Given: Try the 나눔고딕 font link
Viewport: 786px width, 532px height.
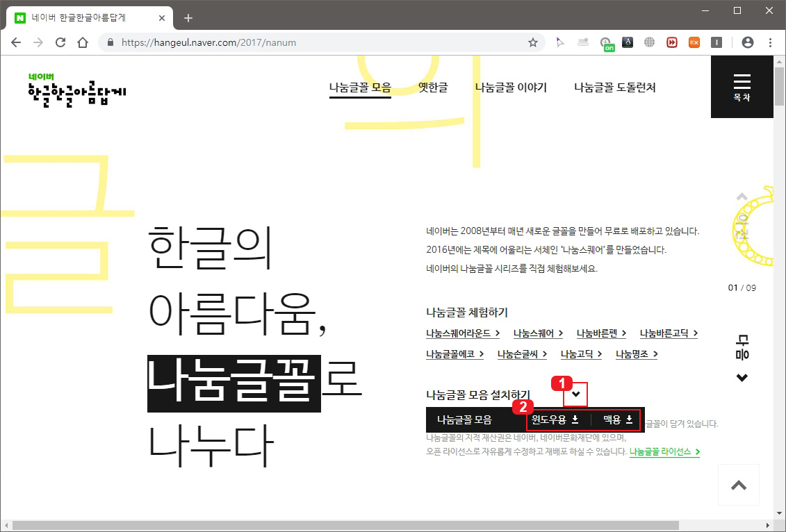Looking at the screenshot, I should tap(581, 354).
